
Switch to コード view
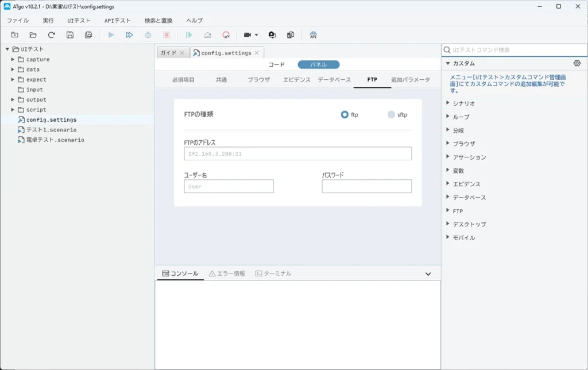tap(276, 64)
